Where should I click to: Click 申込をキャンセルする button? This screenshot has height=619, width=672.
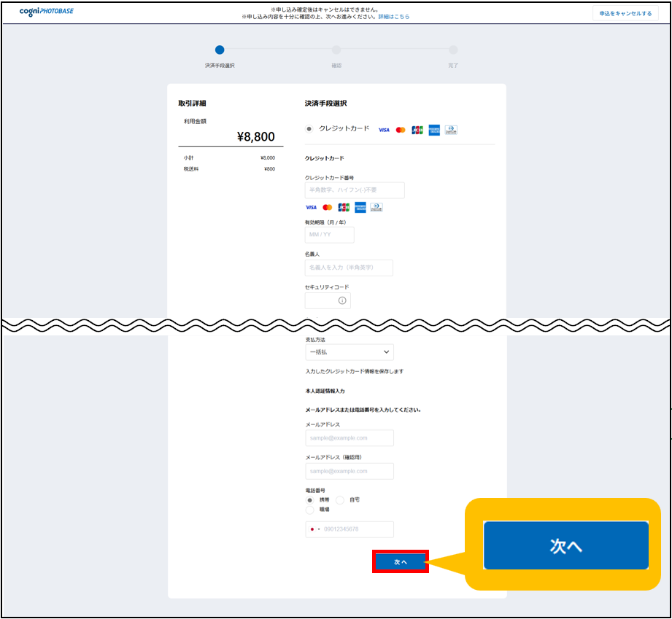point(625,13)
